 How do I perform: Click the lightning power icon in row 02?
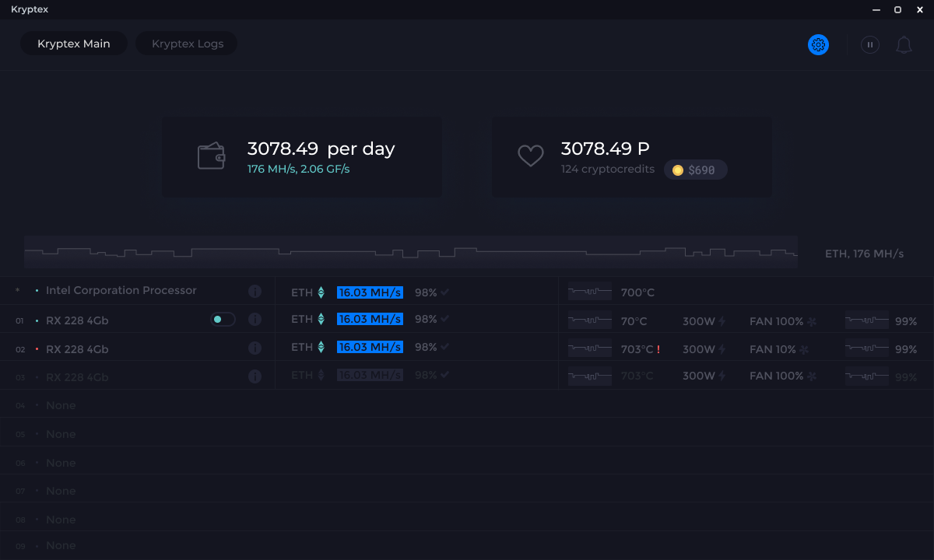click(x=722, y=349)
